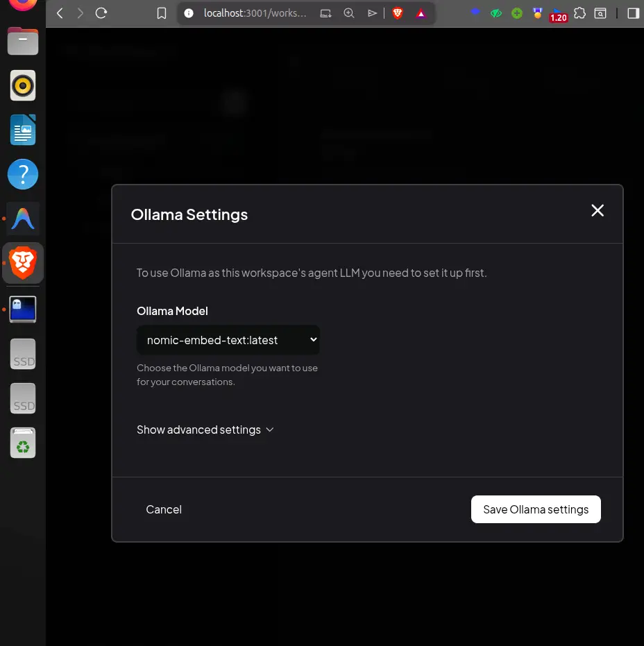Click the send/share icon in address bar
The height and width of the screenshot is (646, 644).
(372, 14)
